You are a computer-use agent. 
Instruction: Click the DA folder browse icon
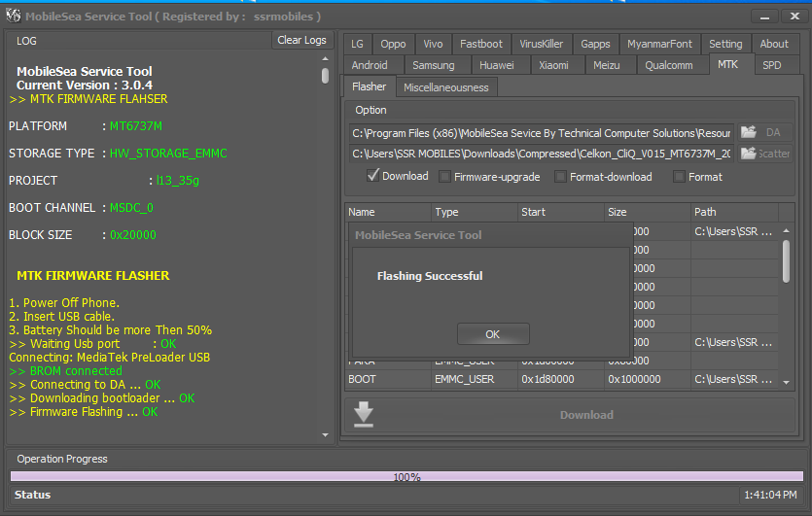748,132
